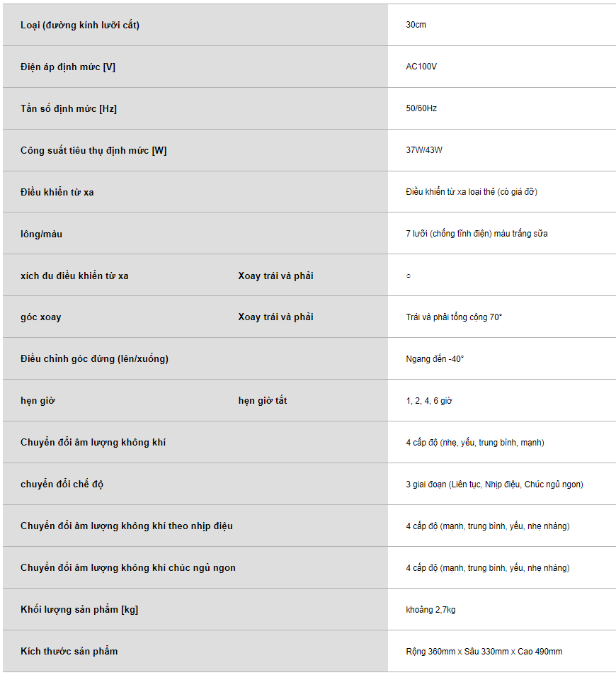Click 'Xoay trái và phải' in the góc xoay row
The height and width of the screenshot is (680, 616).
275,317
